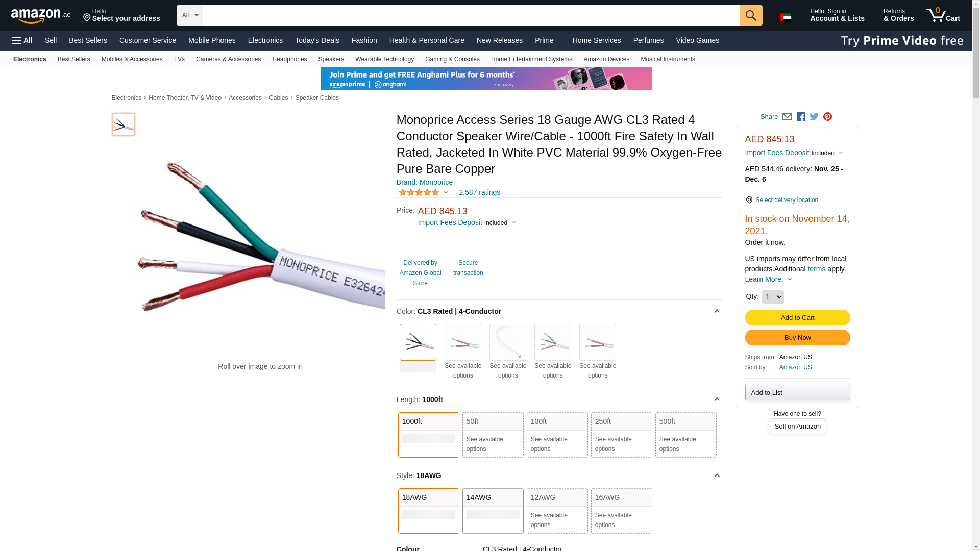Image resolution: width=980 pixels, height=551 pixels.
Task: Share via email envelope icon
Action: [787, 117]
